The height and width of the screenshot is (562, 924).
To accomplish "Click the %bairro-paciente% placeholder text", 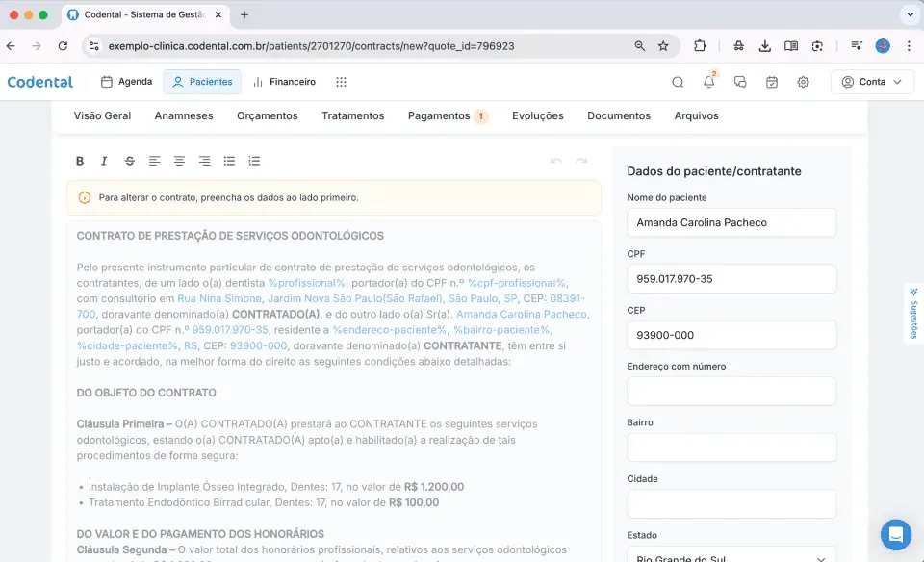I will [501, 330].
